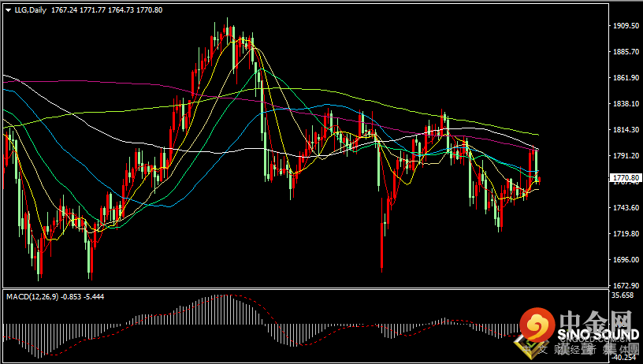Click the 1696.00 price axis label
Image resolution: width=643 pixels, height=364 pixels.
(x=626, y=260)
